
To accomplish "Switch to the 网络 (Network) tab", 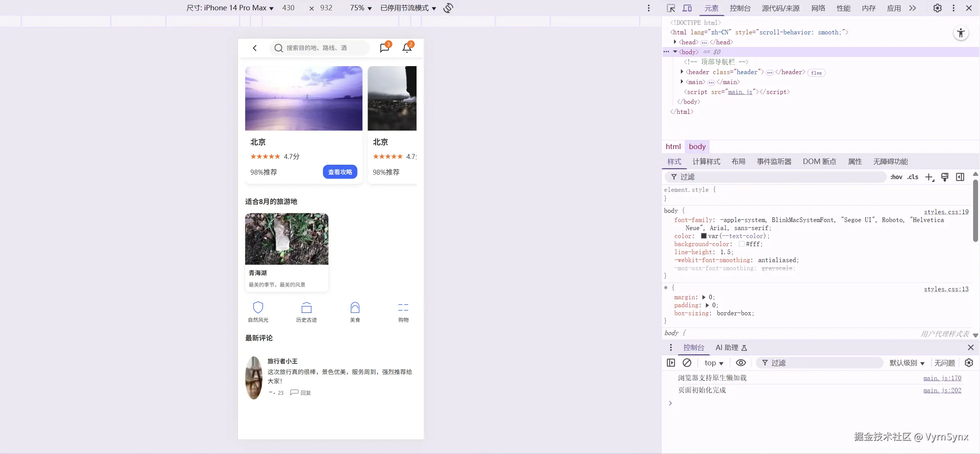I will point(818,8).
